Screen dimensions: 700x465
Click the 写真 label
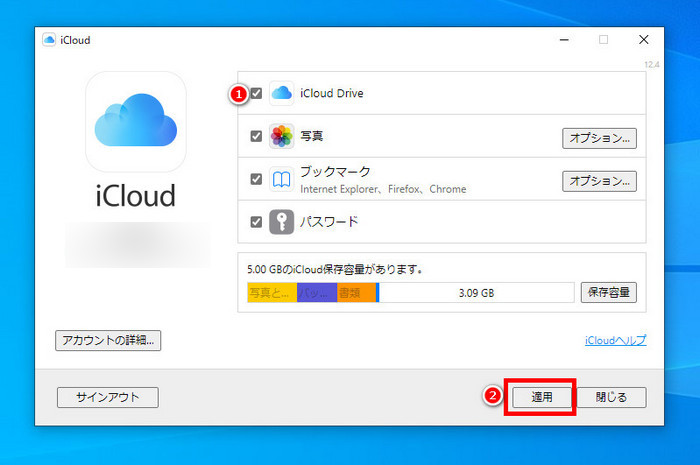pos(312,136)
